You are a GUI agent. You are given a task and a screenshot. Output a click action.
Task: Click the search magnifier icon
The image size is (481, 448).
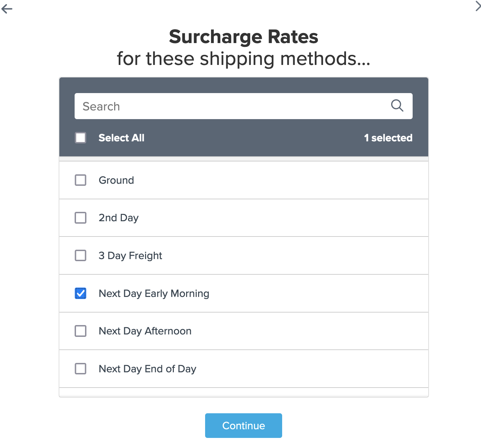coord(397,106)
